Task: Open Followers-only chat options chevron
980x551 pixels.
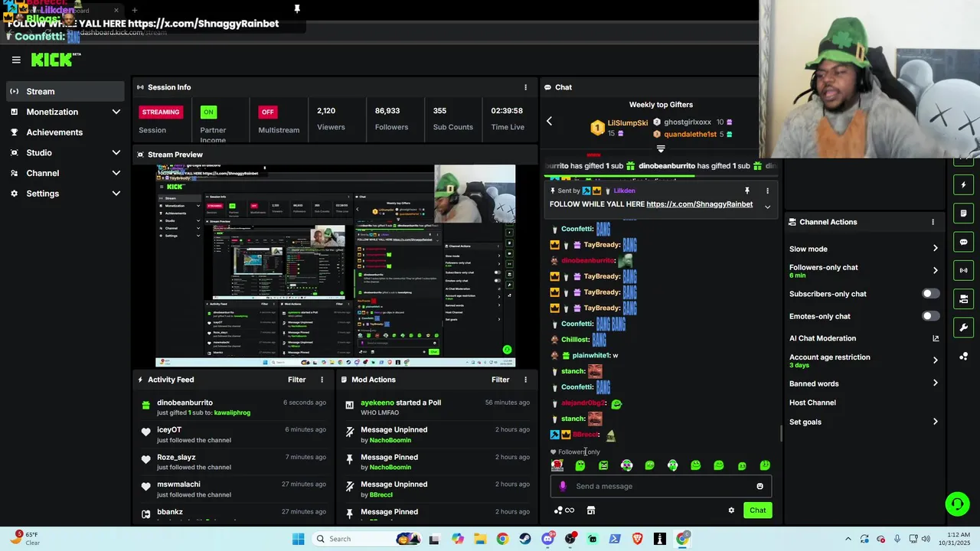Action: click(935, 270)
